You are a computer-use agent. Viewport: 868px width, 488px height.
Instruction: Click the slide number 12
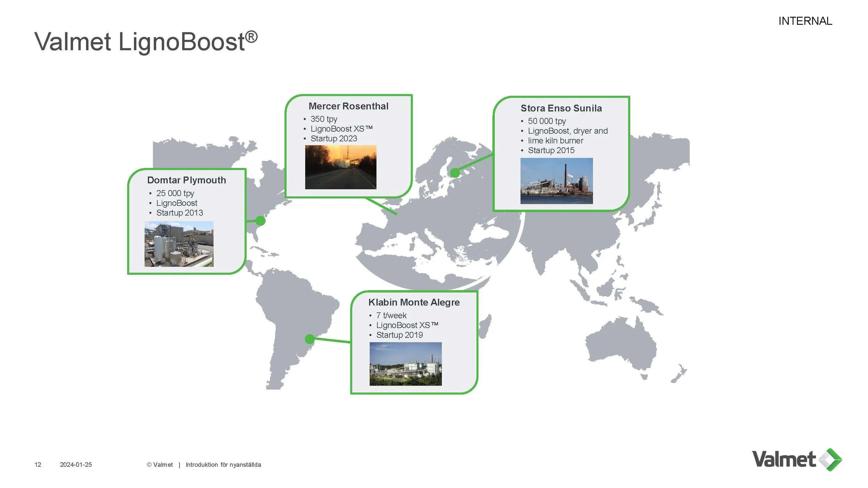pos(38,465)
